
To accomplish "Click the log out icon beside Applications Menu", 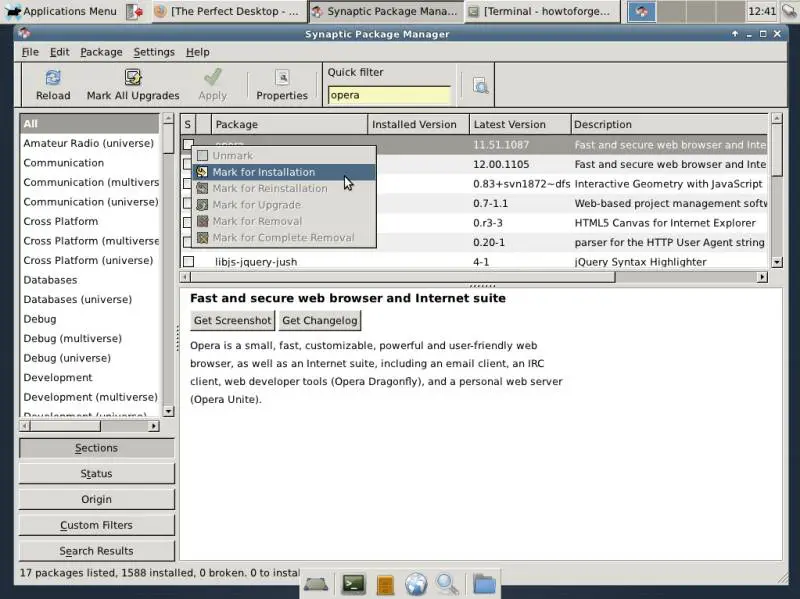I will pos(135,11).
